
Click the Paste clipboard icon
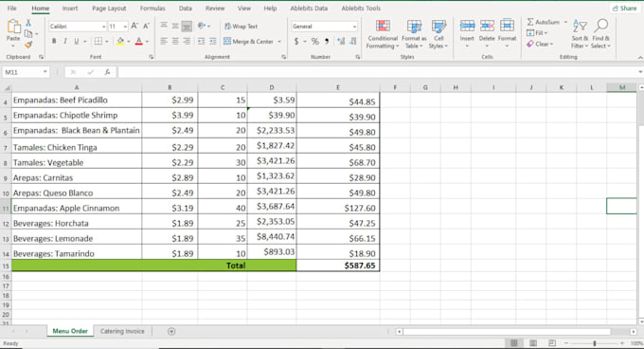coord(13,27)
